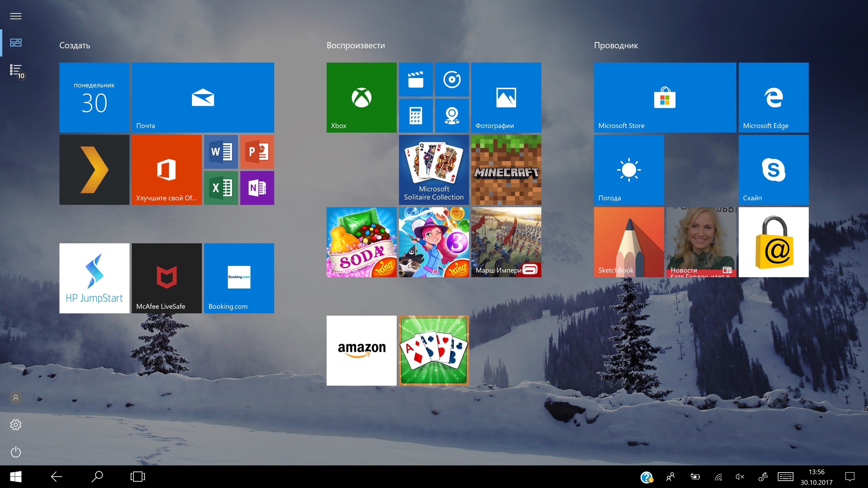Screen dimensions: 868x488
Task: Launch the Microsoft Edge tile
Action: coord(774,97)
